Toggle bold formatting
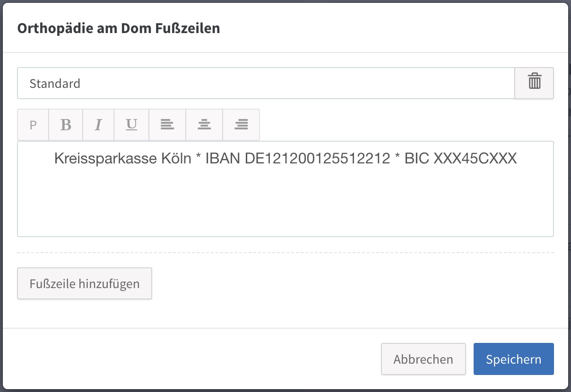 coord(66,125)
